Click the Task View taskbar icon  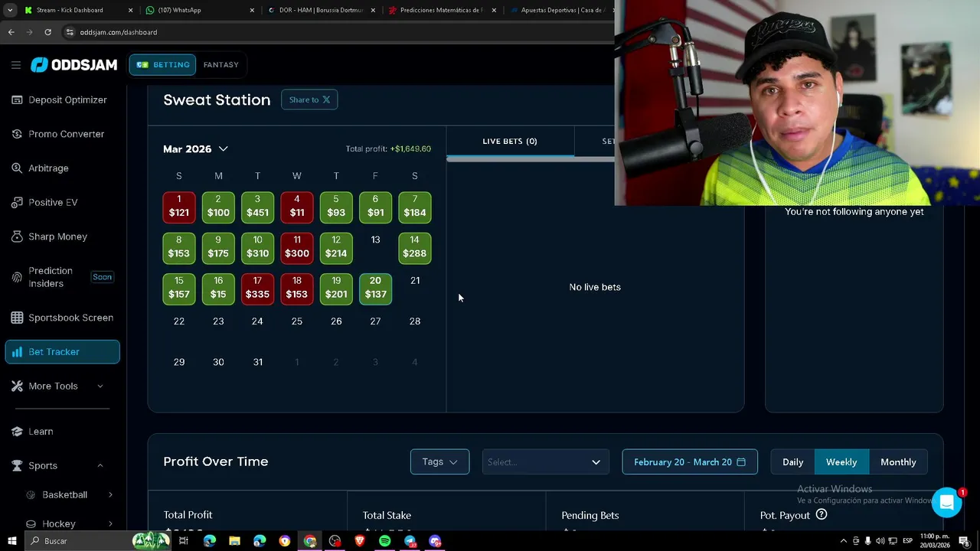tap(184, 541)
